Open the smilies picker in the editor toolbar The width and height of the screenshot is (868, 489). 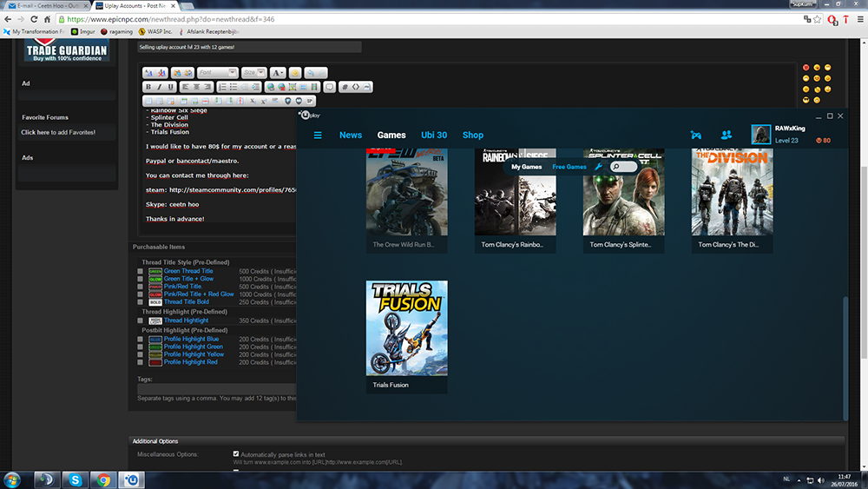click(x=295, y=73)
